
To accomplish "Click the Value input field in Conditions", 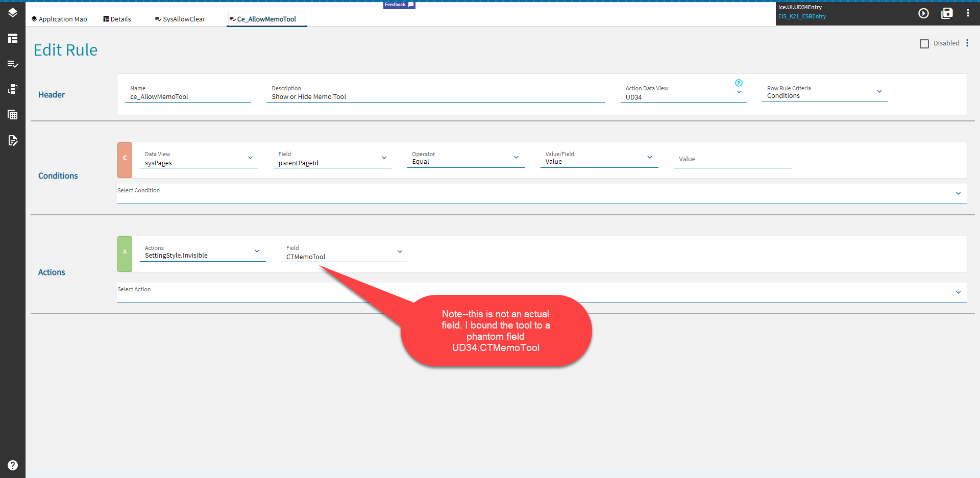I will click(732, 160).
